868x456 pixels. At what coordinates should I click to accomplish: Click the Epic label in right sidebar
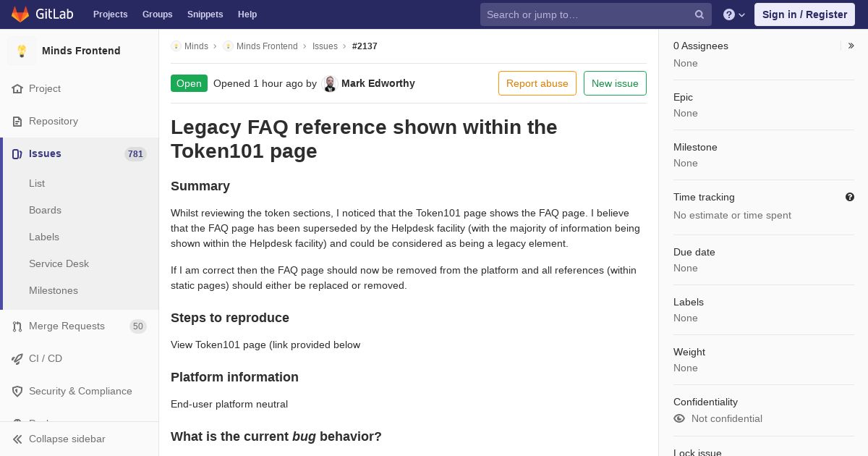[683, 97]
